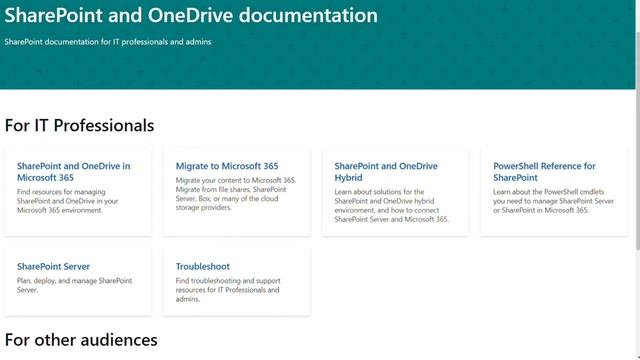The image size is (640, 360).
Task: Click 'Plan, deploy, and manage SharePoint Server' text
Action: (x=74, y=285)
